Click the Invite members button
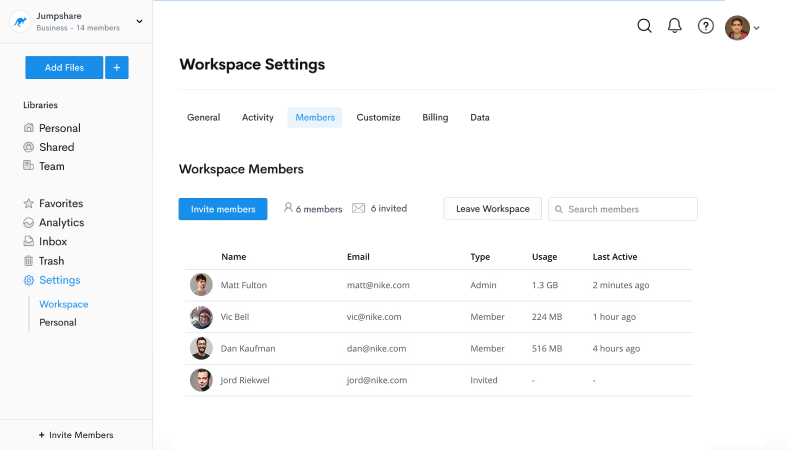Image resolution: width=791 pixels, height=450 pixels. pyautogui.click(x=223, y=209)
